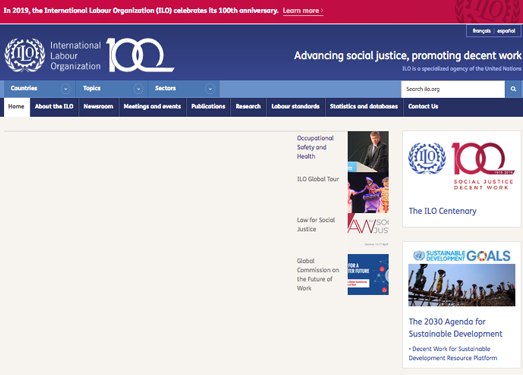Click the white 100 anniversary logo in header
This screenshot has width=523, height=375.
click(140, 55)
